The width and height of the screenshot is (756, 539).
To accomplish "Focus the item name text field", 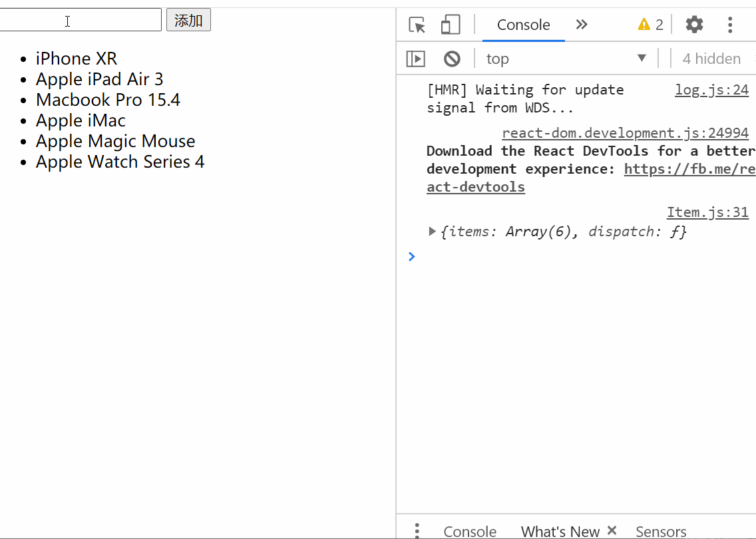I will tap(80, 20).
